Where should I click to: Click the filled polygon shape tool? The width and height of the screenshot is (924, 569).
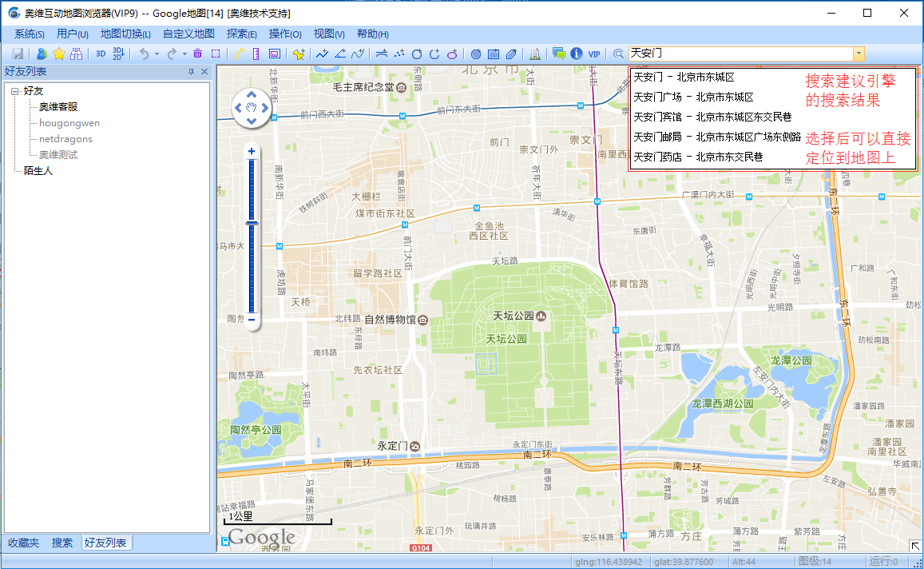point(511,54)
